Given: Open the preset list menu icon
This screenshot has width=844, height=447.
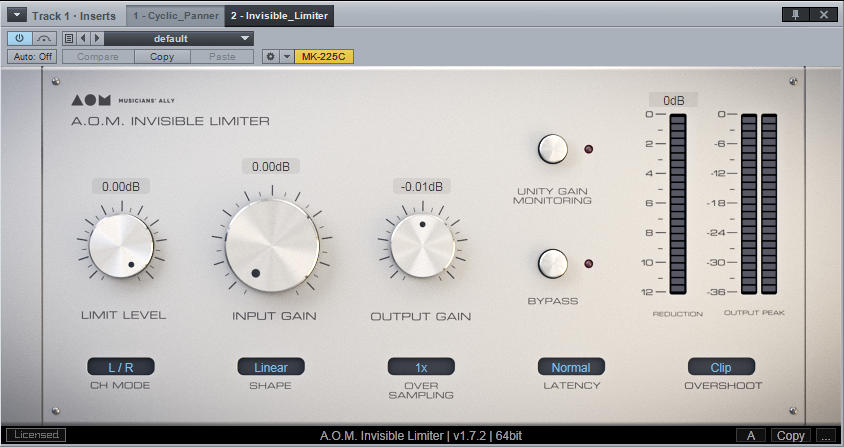Looking at the screenshot, I should [69, 38].
